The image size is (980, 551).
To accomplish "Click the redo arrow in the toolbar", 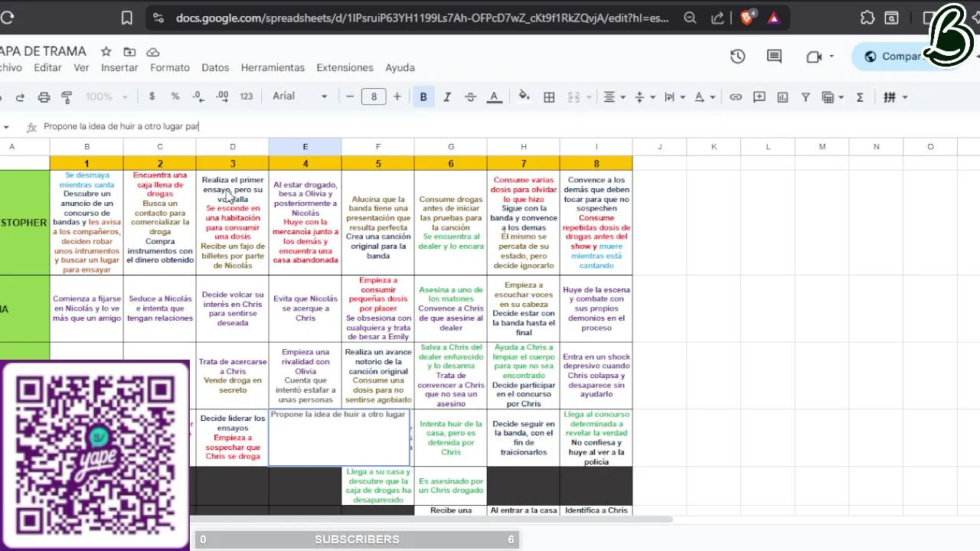I will click(20, 97).
